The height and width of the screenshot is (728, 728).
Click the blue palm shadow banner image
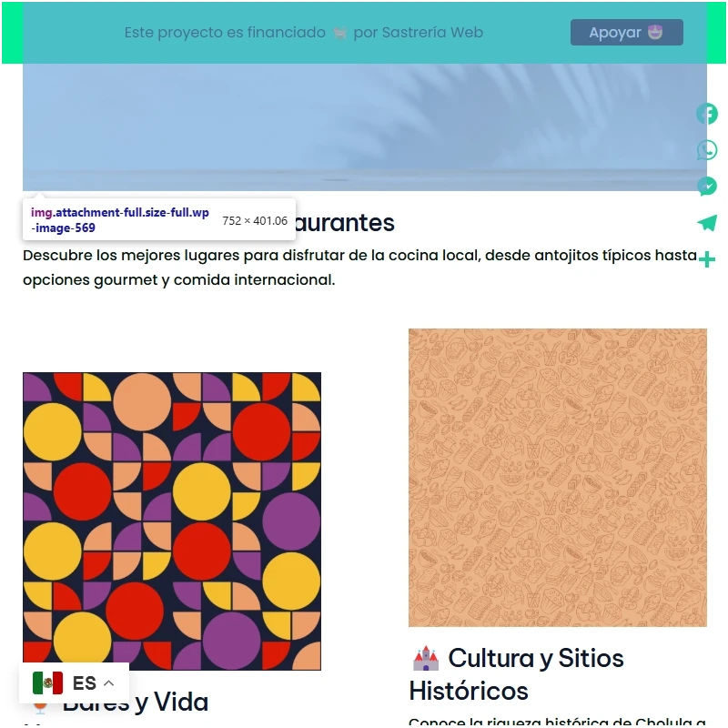(365, 126)
